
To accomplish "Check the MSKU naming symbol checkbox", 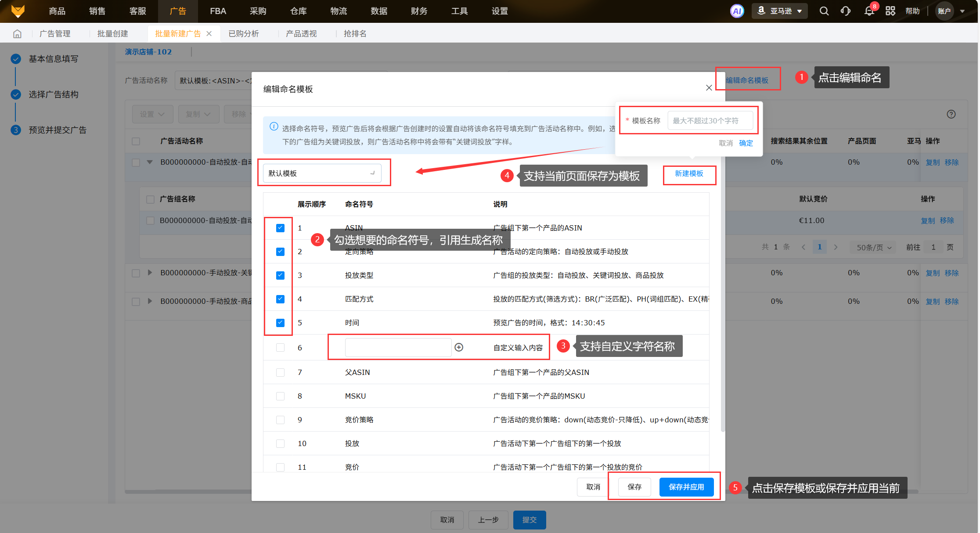I will coord(280,396).
